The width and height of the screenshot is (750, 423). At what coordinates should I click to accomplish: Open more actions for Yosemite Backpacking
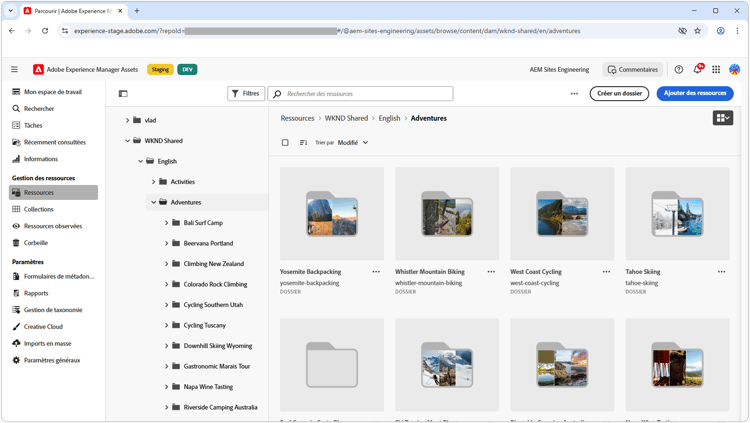coord(376,272)
